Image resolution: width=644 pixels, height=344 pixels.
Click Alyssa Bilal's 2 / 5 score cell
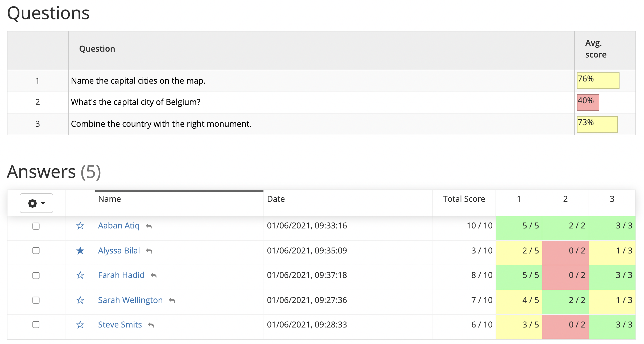[519, 253]
